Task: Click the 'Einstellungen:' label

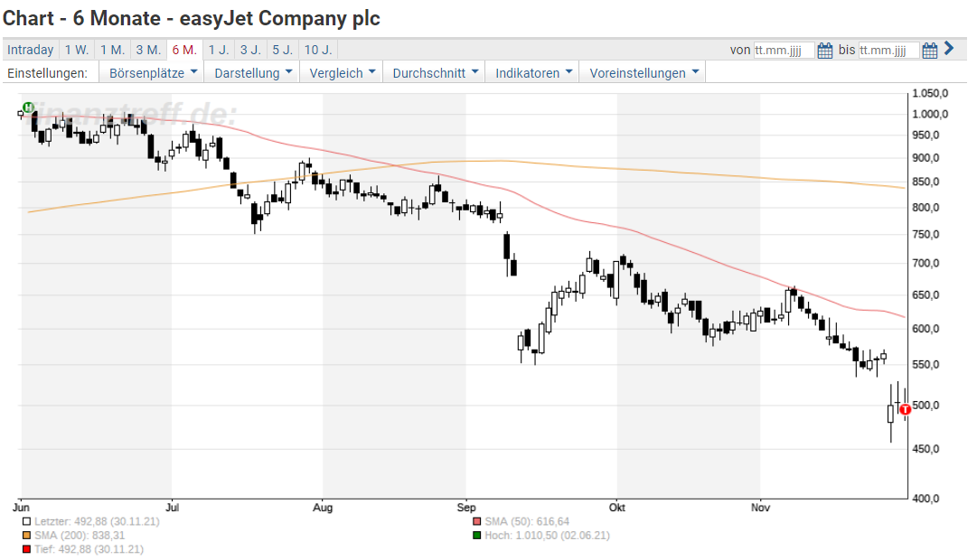Action: [x=47, y=73]
